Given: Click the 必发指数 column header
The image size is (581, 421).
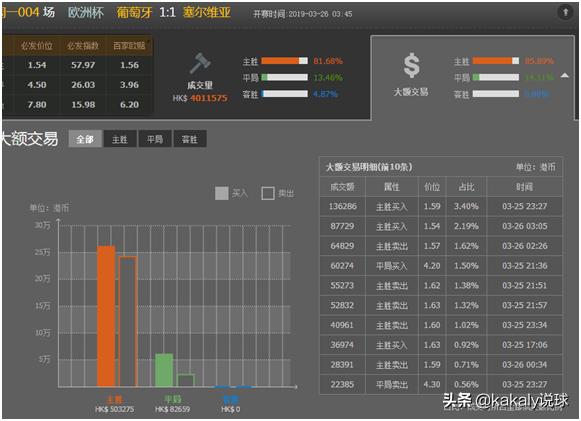Looking at the screenshot, I should click(x=83, y=46).
